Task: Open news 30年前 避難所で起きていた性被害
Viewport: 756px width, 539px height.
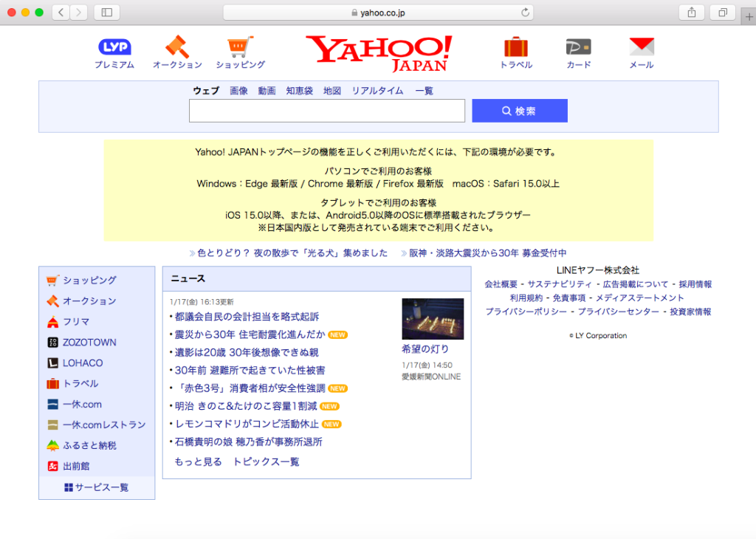Action: click(250, 370)
